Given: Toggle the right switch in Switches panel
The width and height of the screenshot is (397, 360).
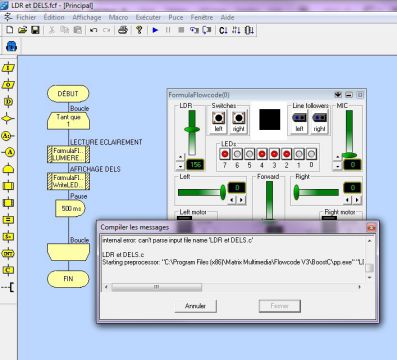Looking at the screenshot, I should coord(238,122).
